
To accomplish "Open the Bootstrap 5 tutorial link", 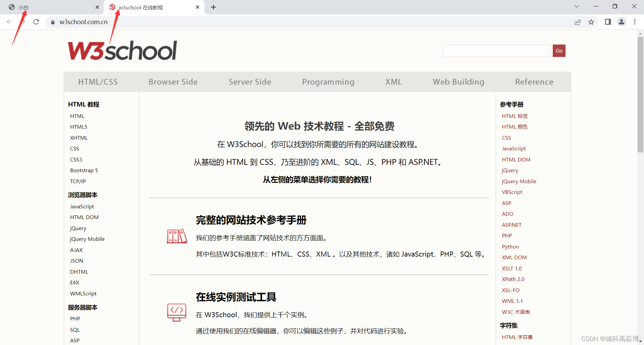I will [84, 170].
